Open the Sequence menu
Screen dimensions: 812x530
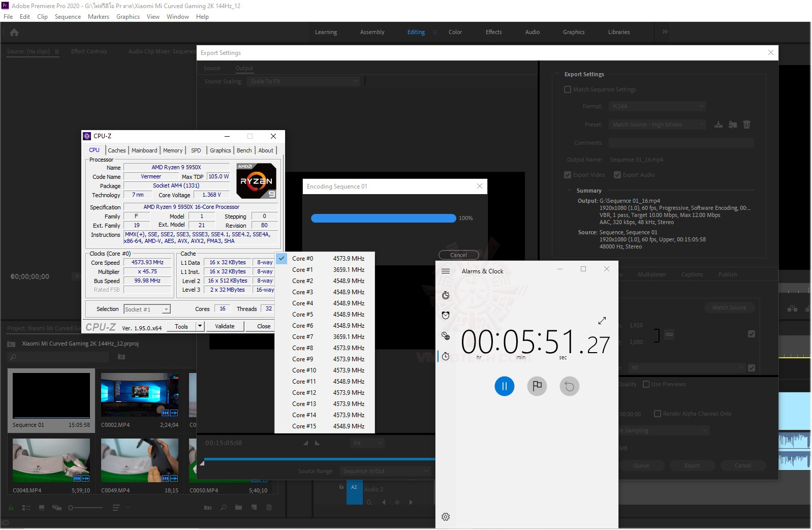click(68, 17)
